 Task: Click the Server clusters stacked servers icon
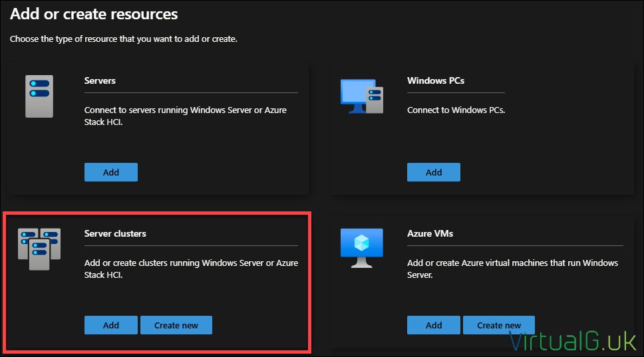39,249
